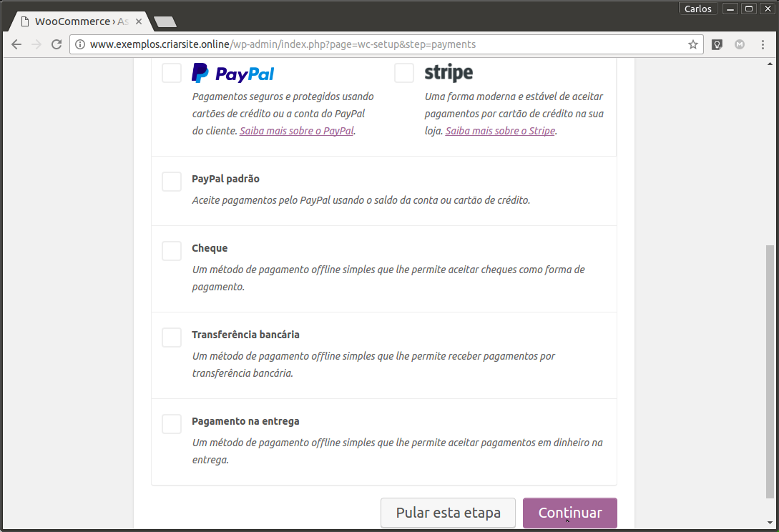The height and width of the screenshot is (532, 779).
Task: Click the page vertical scrollbar thumb
Action: tap(770, 372)
